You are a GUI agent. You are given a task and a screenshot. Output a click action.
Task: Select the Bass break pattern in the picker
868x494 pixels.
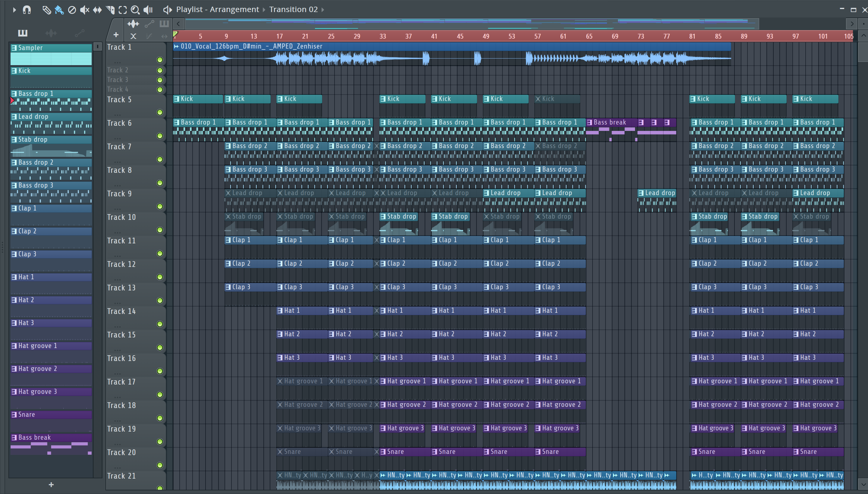(51, 444)
